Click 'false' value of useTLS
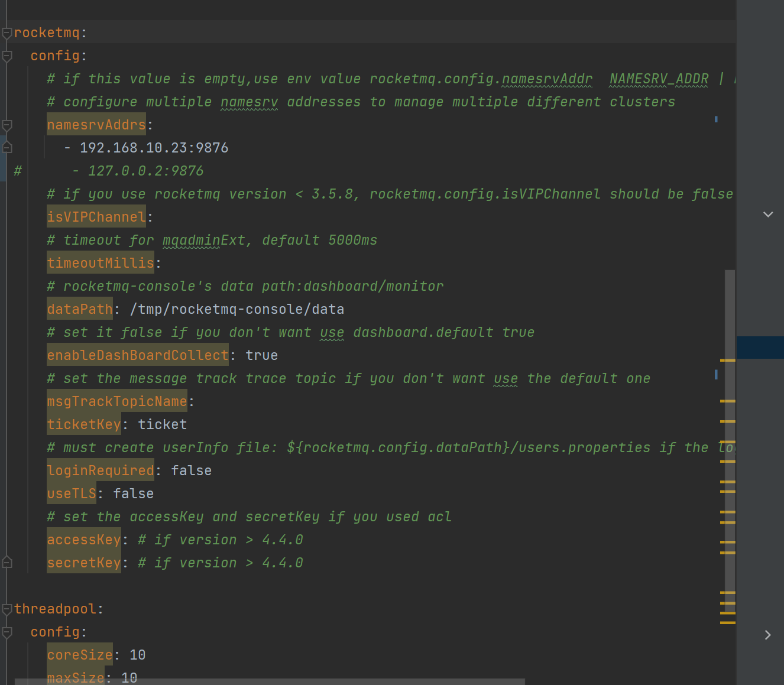Image resolution: width=784 pixels, height=685 pixels. (134, 494)
